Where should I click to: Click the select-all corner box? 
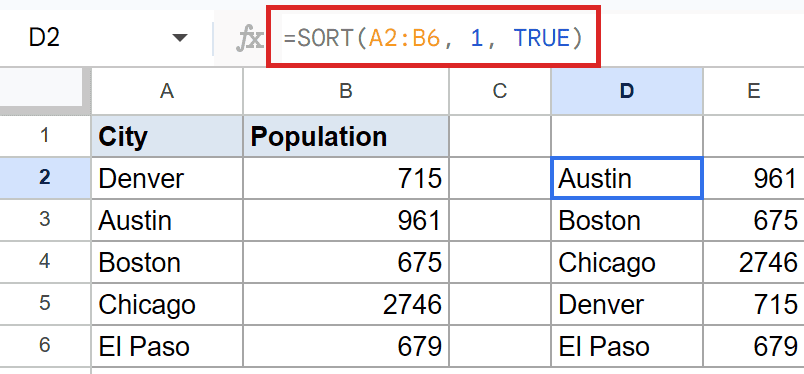(45, 90)
